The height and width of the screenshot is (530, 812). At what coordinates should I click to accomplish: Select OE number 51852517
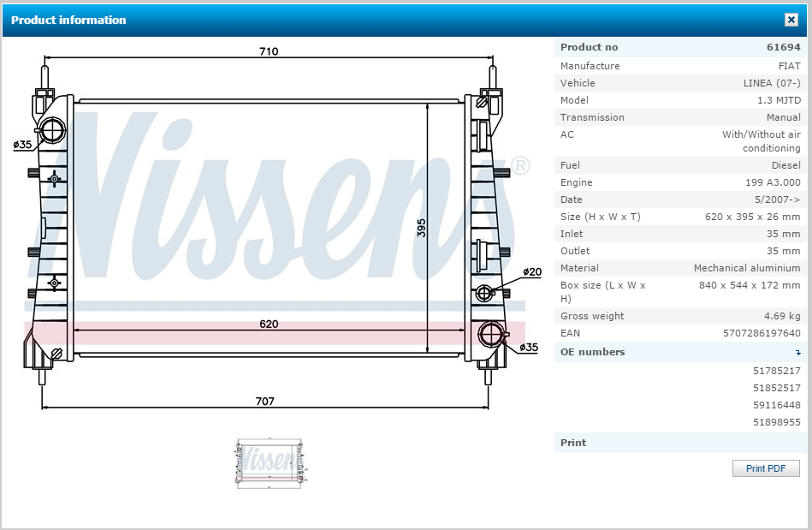point(776,388)
